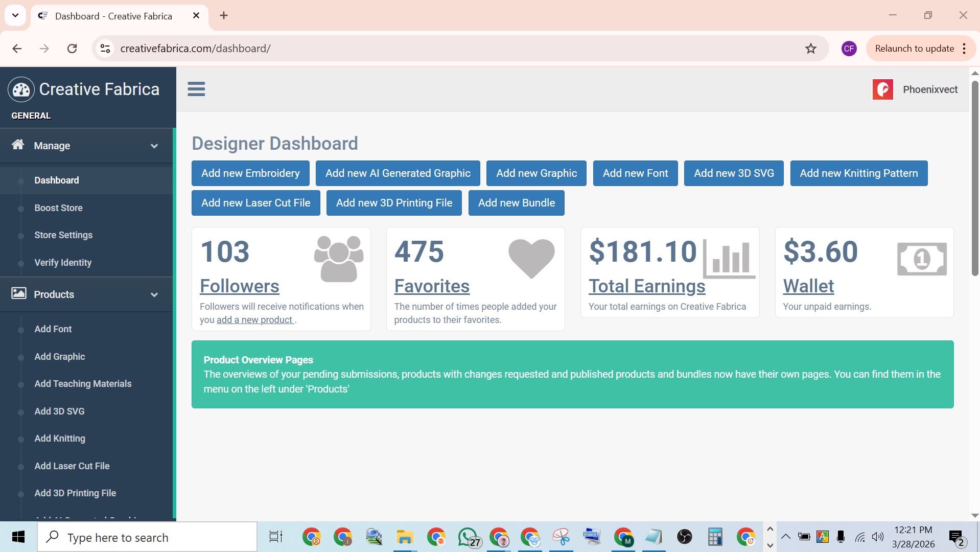Go to Verify Identity page
Viewport: 980px width, 552px height.
pos(63,263)
